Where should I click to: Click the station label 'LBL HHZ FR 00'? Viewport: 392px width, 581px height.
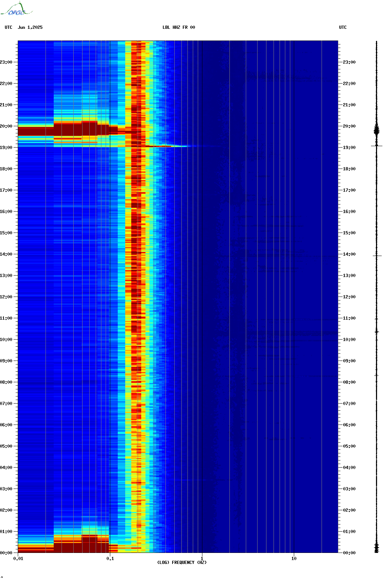tap(179, 27)
